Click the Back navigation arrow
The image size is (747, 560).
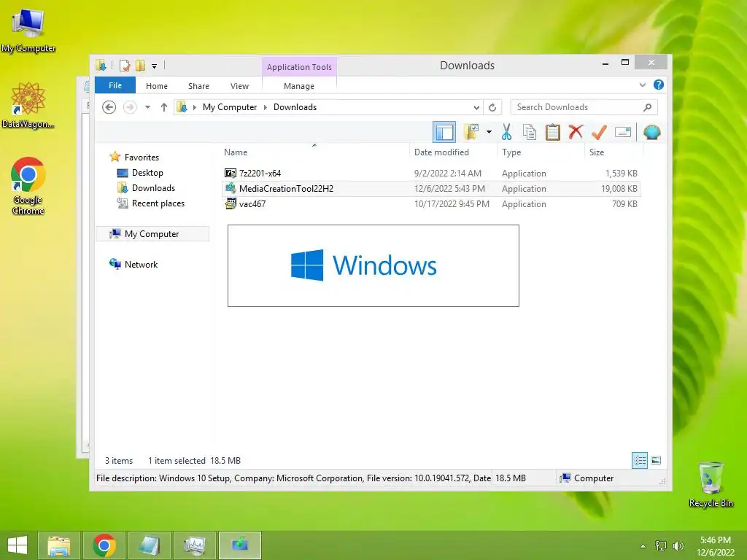(109, 107)
